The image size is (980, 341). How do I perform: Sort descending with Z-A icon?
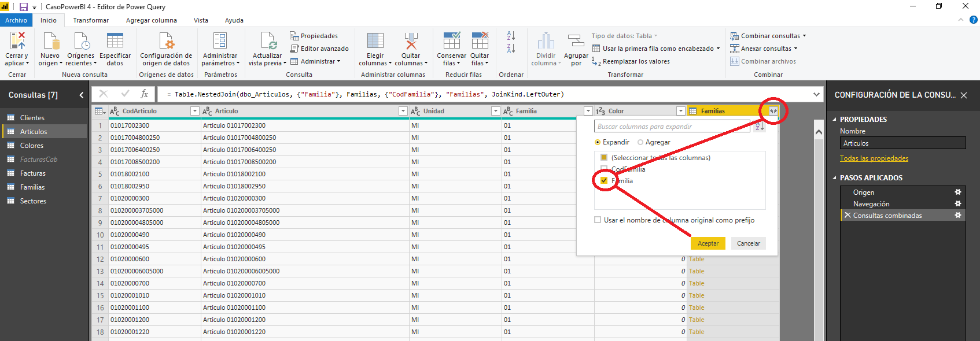pos(511,49)
